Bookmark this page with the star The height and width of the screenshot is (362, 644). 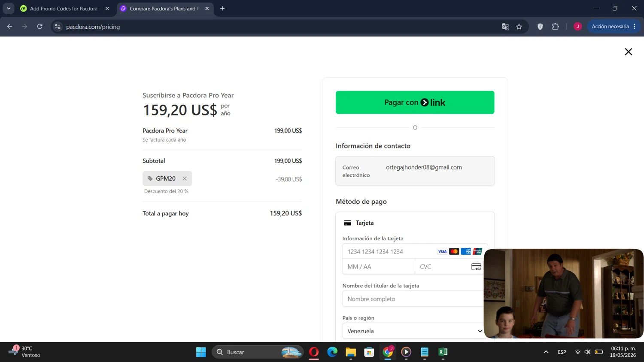[519, 27]
